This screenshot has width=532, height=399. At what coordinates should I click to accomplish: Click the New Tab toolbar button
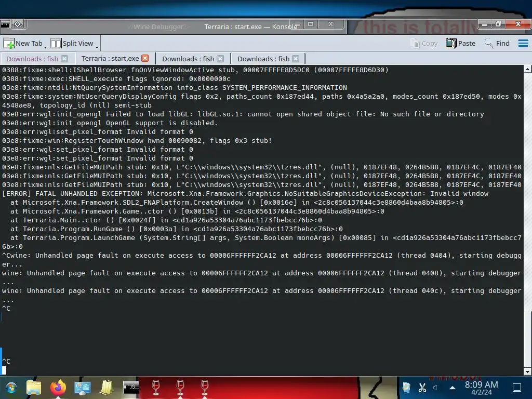point(23,44)
